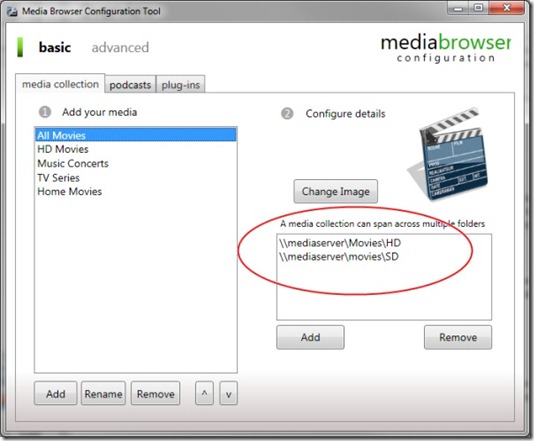Open the media collection tab
This screenshot has height=441, width=534.
point(60,84)
